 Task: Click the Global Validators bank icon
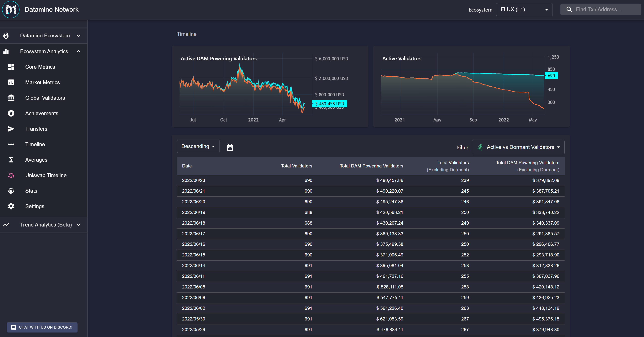11,98
